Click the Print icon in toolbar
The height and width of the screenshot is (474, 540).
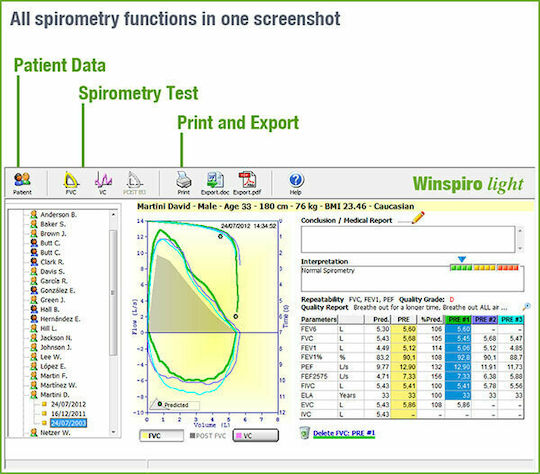point(184,183)
